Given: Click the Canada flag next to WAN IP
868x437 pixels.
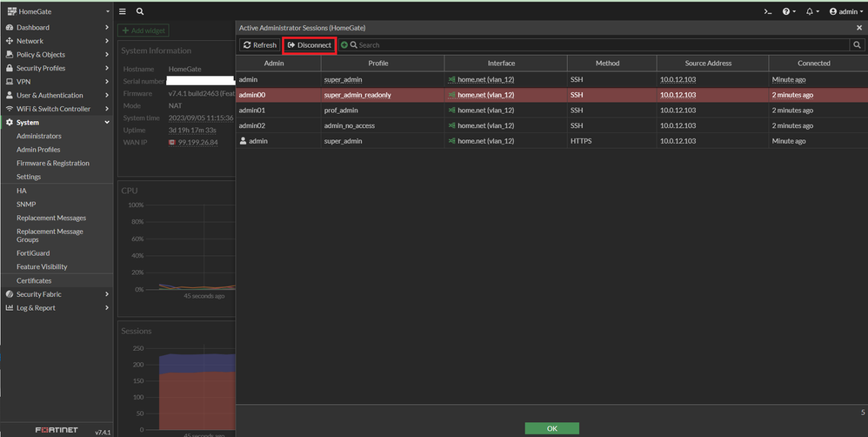Looking at the screenshot, I should (172, 143).
